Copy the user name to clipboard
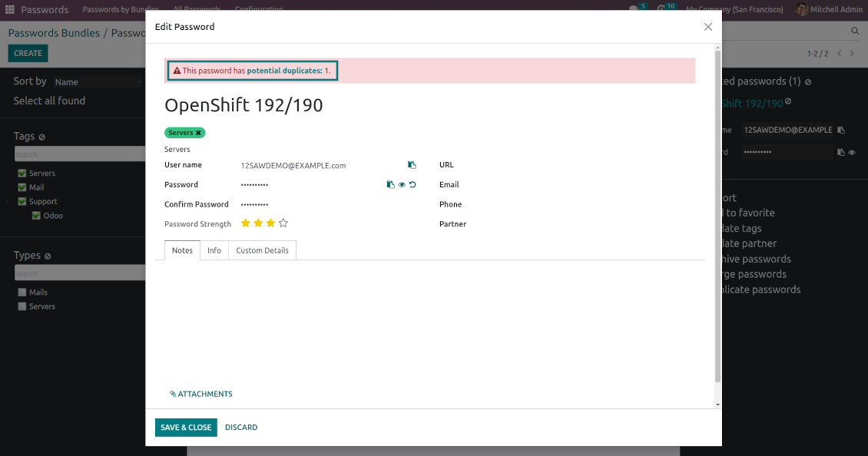 (412, 165)
